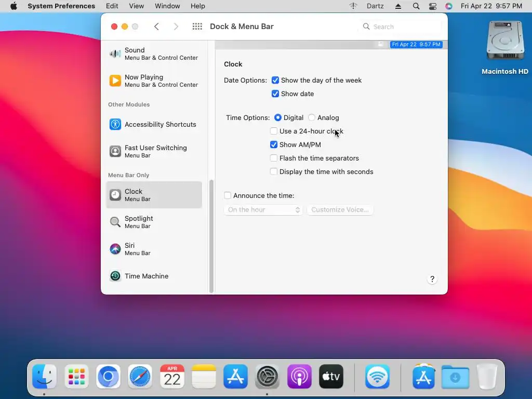Enable Announce the time checkbox

(228, 195)
